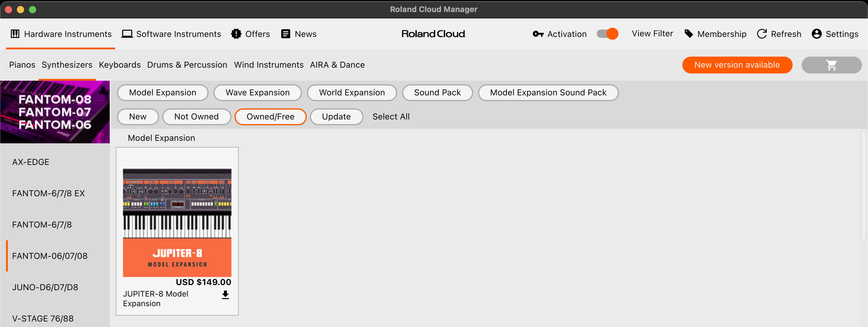Filter by Model Expansion Sound Pack
The width and height of the screenshot is (868, 327).
tap(548, 93)
